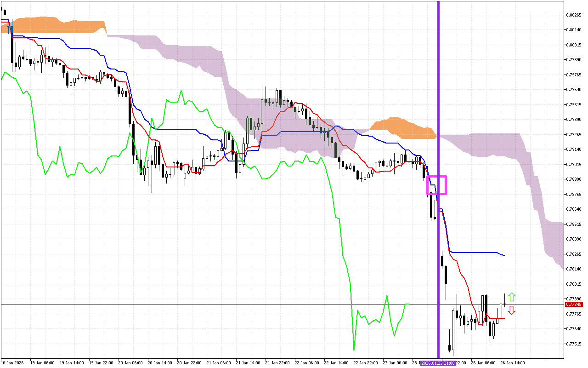This screenshot has height=368, width=588.
Task: Click the red line's flat end segment
Action: (x=498, y=318)
